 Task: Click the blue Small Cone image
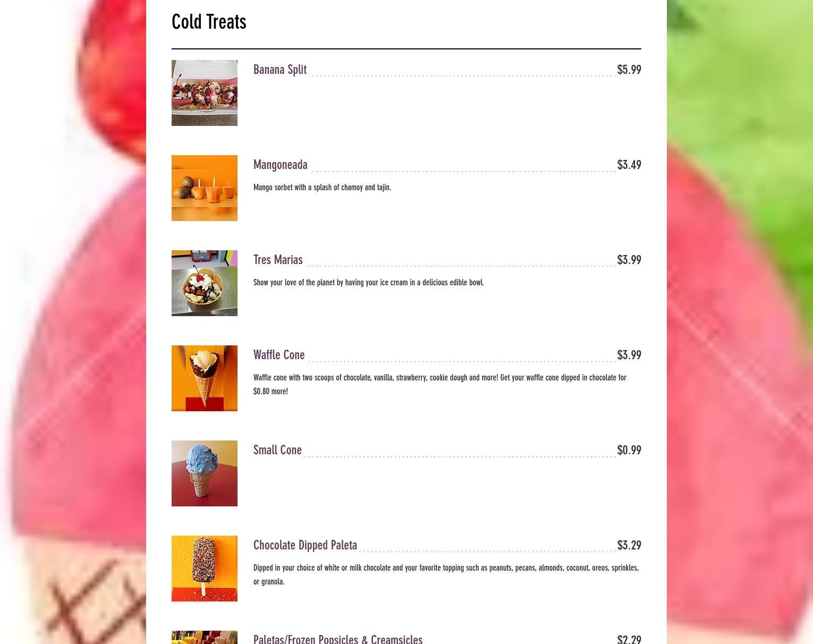pyautogui.click(x=204, y=473)
